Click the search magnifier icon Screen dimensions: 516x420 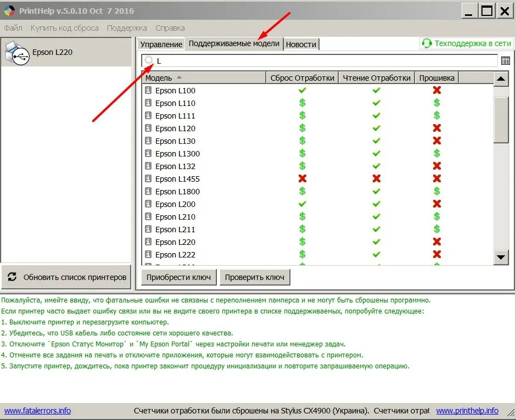pyautogui.click(x=149, y=60)
